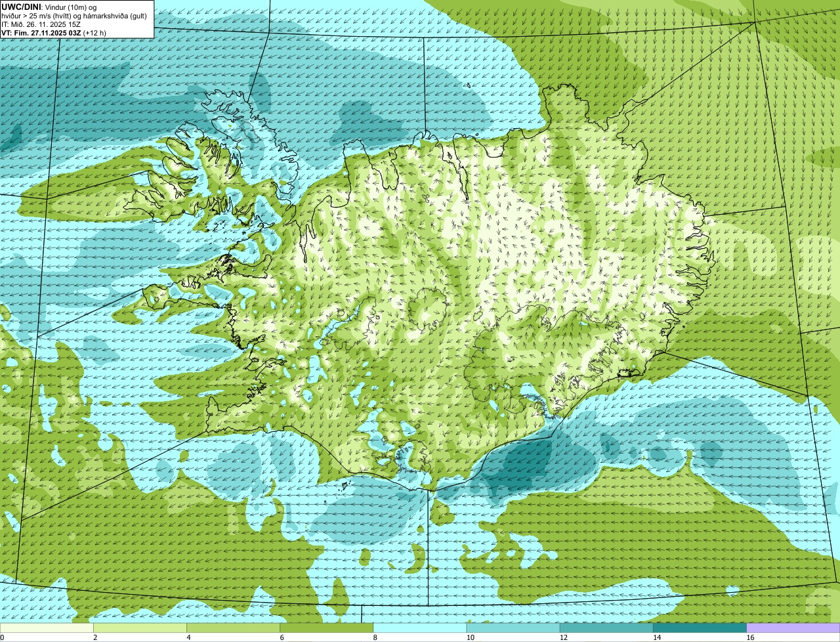Screen dimensions: 840x642
Task: Click the '8' scale label
Action: click(375, 637)
